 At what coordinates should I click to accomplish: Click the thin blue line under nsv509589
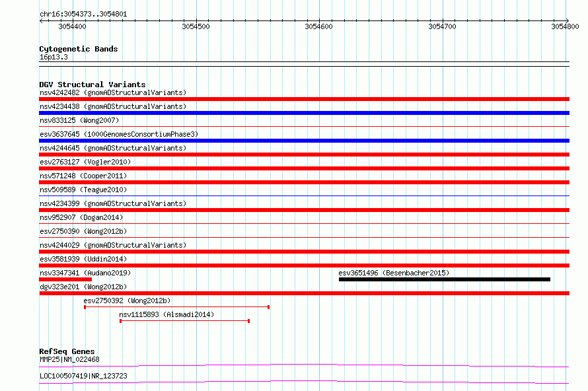(x=304, y=196)
